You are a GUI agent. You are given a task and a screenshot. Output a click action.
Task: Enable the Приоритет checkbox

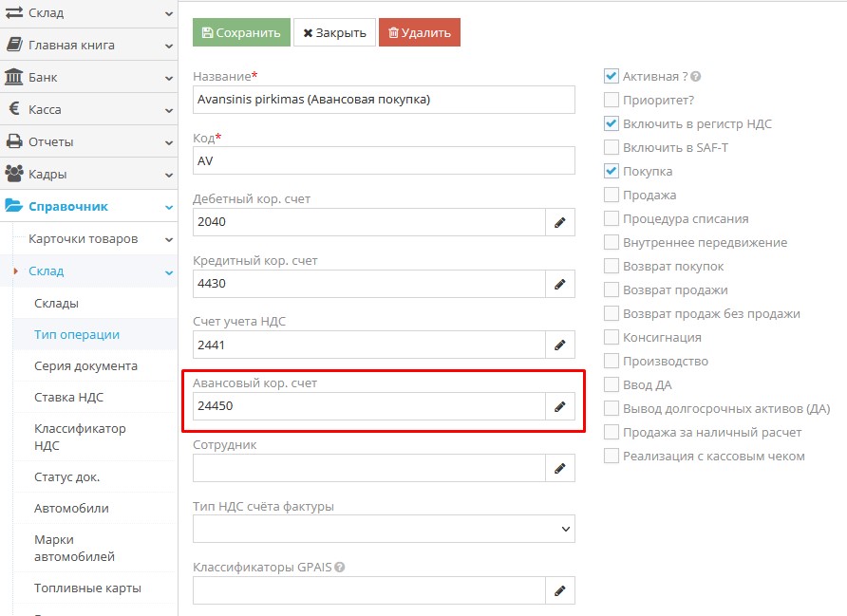tap(612, 100)
